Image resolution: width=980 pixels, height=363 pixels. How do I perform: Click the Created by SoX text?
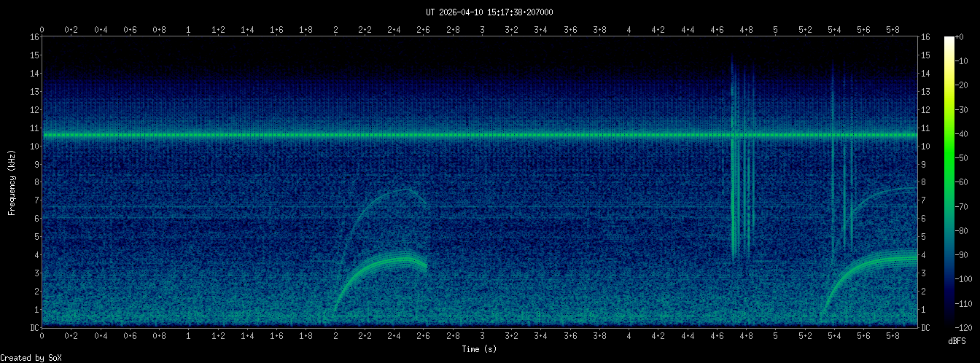pyautogui.click(x=26, y=358)
